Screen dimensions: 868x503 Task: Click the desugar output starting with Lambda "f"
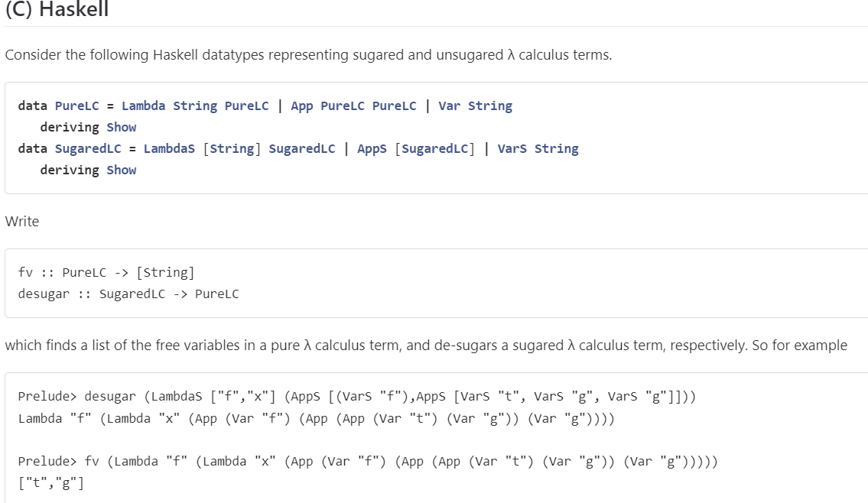pyautogui.click(x=316, y=418)
